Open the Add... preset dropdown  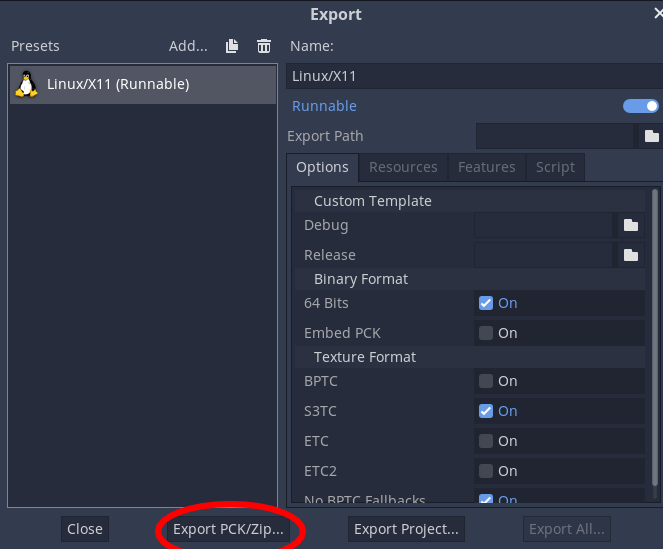pos(188,46)
